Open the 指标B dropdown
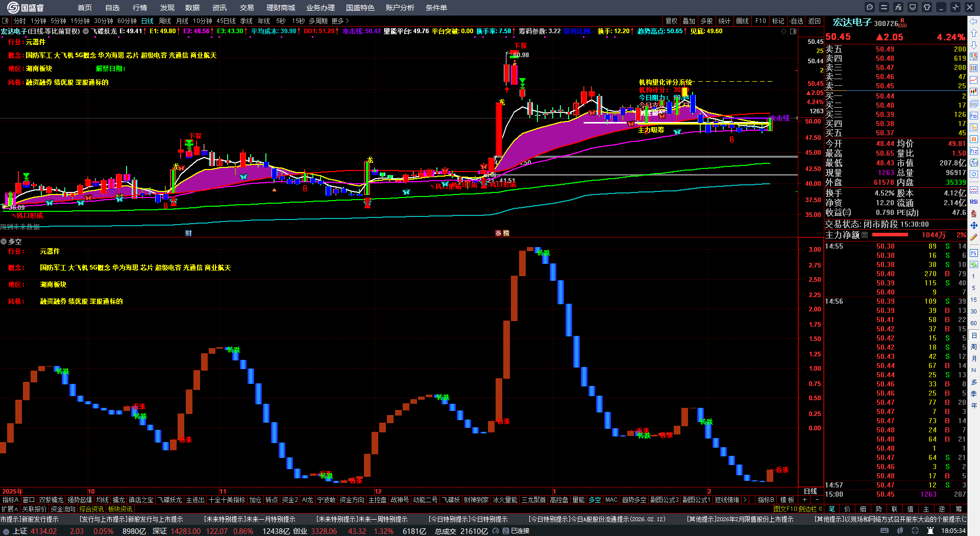 pyautogui.click(x=766, y=500)
